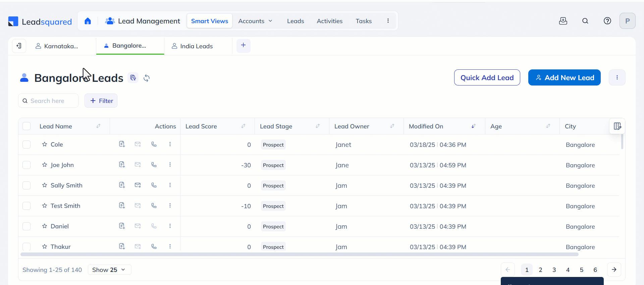The image size is (644, 285).
Task: Sort by Age column
Action: pyautogui.click(x=548, y=126)
